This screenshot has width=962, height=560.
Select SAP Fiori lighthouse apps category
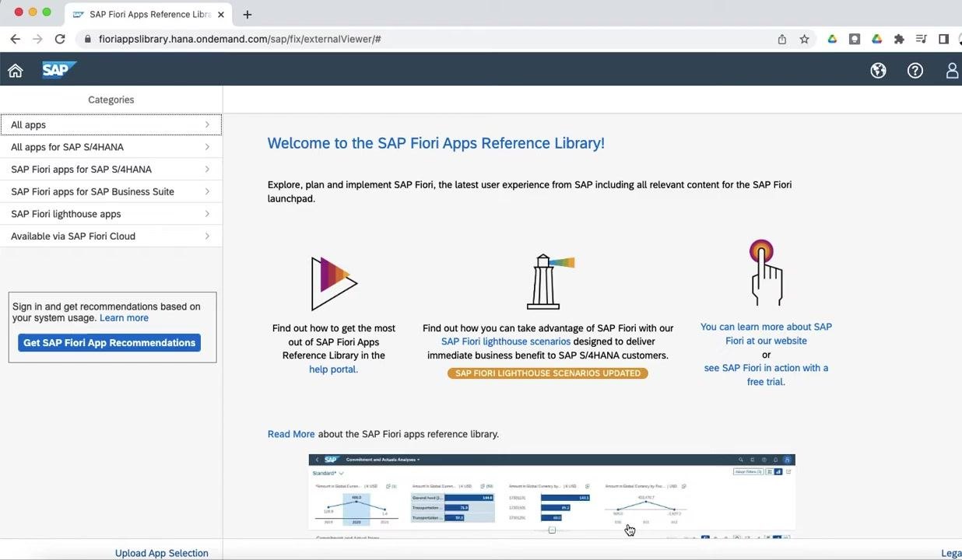tap(111, 214)
